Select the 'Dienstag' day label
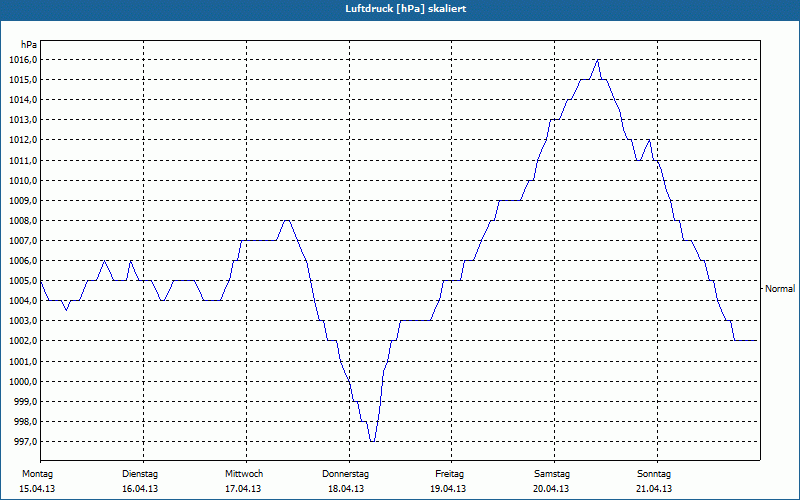800x500 pixels. click(140, 474)
